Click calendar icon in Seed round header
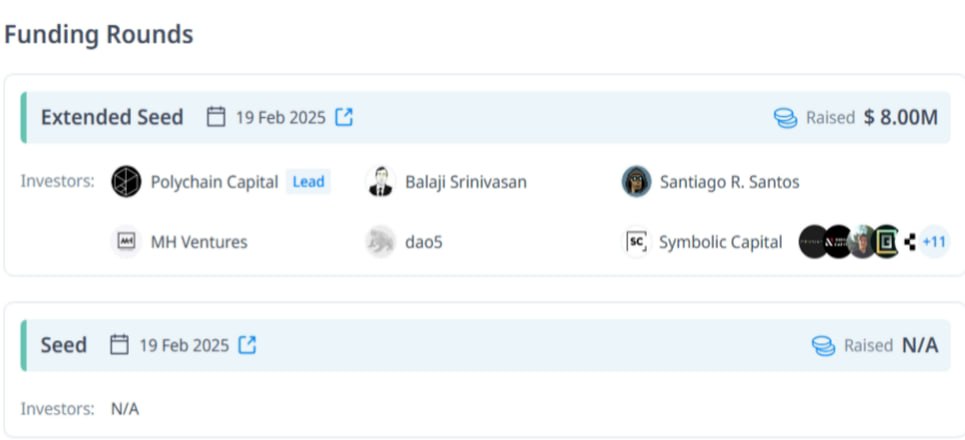965x440 pixels. tap(119, 345)
